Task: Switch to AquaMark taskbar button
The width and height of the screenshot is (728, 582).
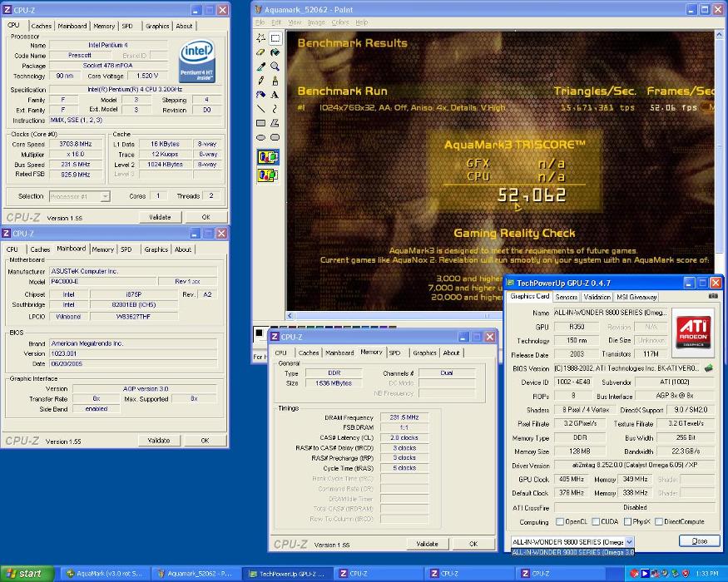Action: point(106,574)
